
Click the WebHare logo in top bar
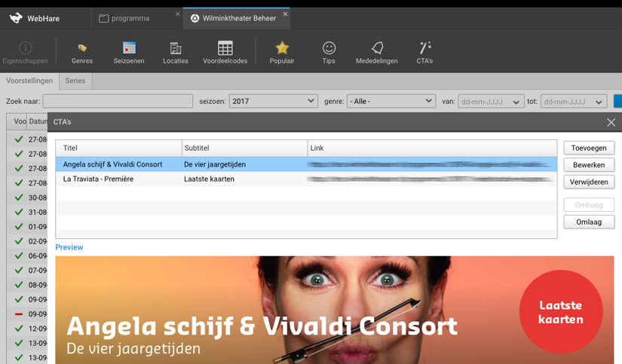coord(17,18)
